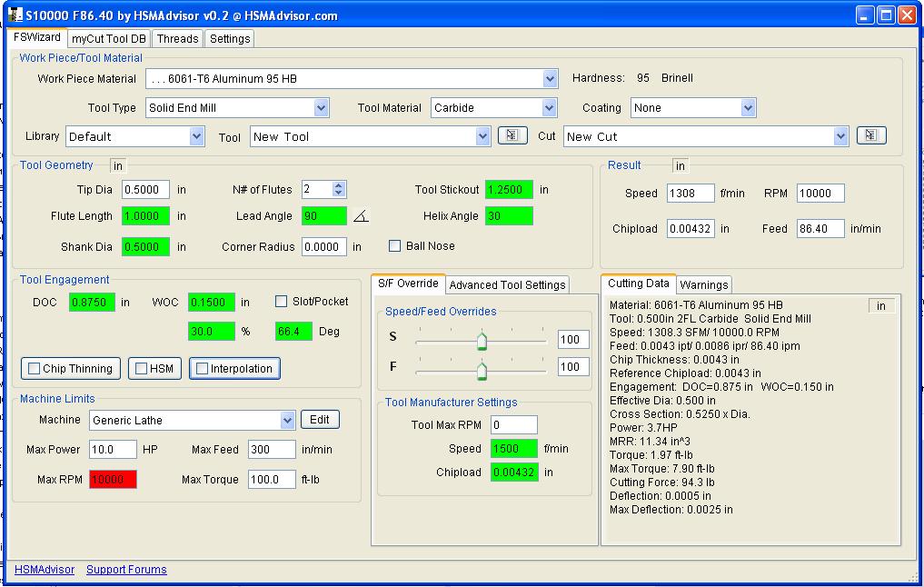Open the Machine dropdown list
The height and width of the screenshot is (587, 924).
(x=287, y=420)
